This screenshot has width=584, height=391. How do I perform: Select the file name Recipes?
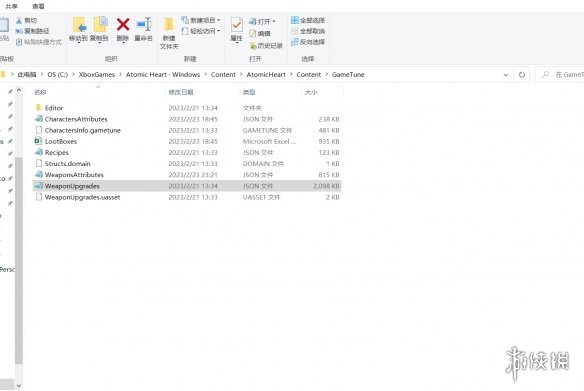point(57,152)
